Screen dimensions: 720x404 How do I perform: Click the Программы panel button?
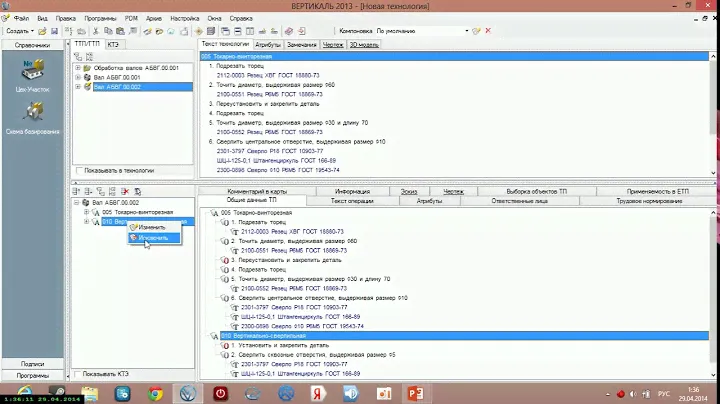[x=32, y=375]
